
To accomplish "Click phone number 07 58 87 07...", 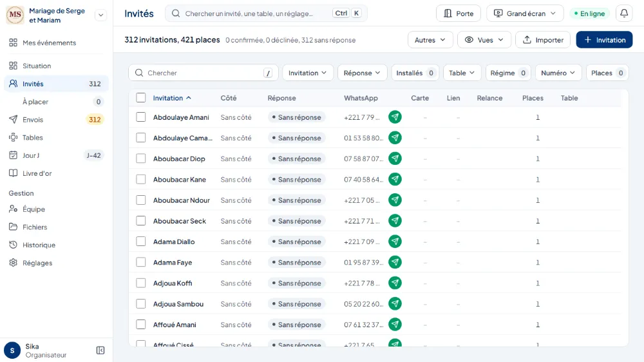I will tap(363, 158).
